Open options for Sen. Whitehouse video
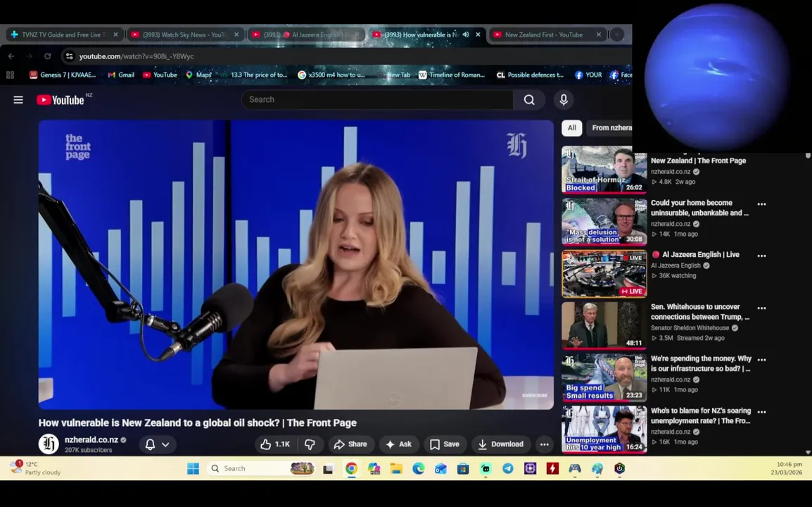This screenshot has height=507, width=812. [761, 308]
